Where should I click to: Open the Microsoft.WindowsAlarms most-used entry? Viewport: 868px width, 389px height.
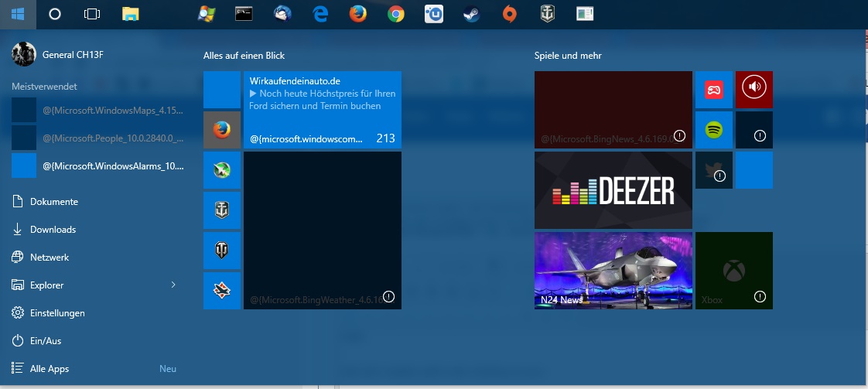coord(97,165)
